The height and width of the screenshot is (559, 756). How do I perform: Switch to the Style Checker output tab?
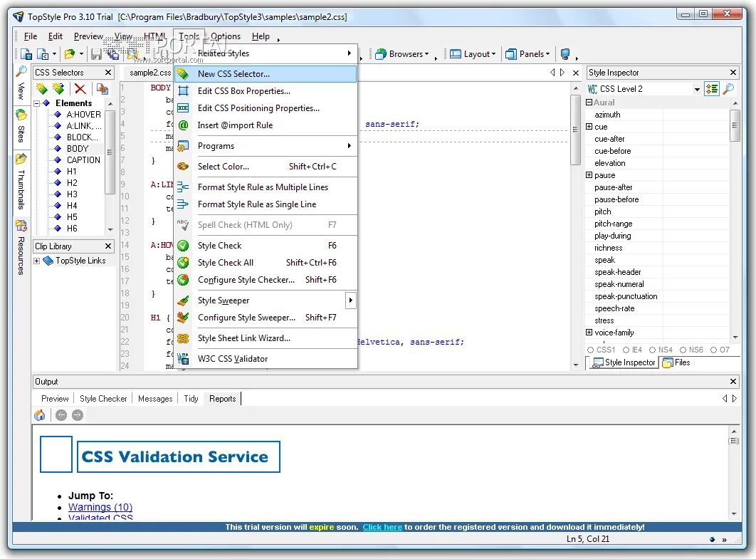click(103, 399)
